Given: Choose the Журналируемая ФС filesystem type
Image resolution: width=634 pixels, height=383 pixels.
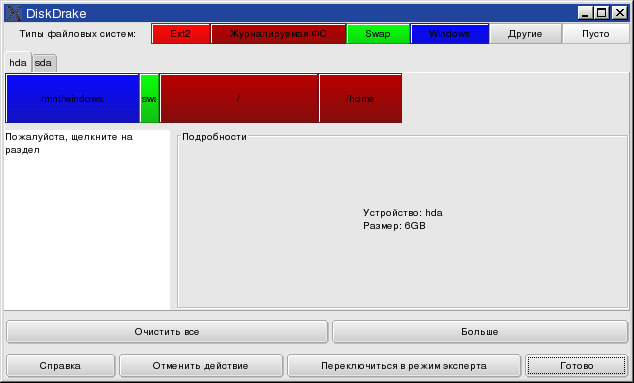Looking at the screenshot, I should (x=278, y=34).
